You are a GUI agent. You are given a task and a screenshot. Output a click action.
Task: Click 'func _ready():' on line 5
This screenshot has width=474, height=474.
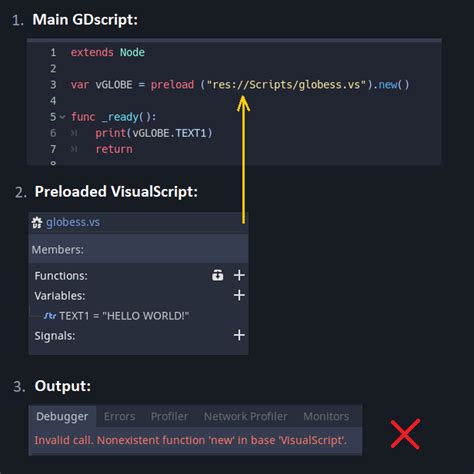[x=114, y=117]
